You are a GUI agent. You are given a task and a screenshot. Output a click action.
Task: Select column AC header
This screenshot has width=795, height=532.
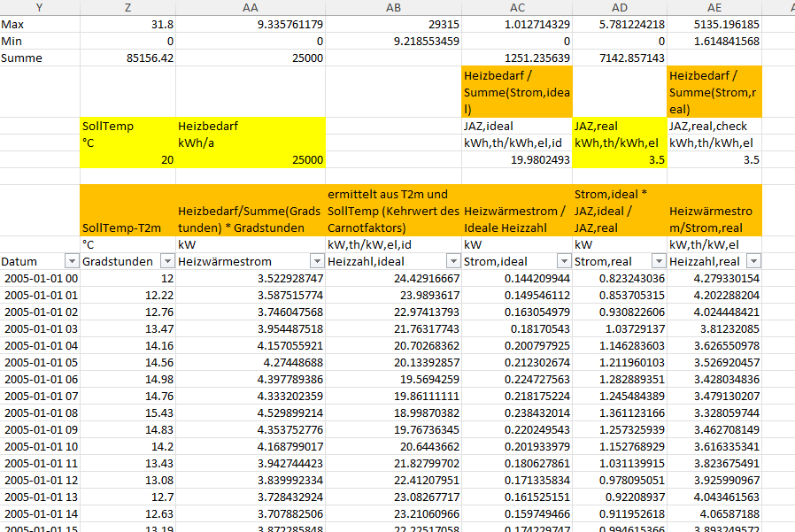(516, 7)
